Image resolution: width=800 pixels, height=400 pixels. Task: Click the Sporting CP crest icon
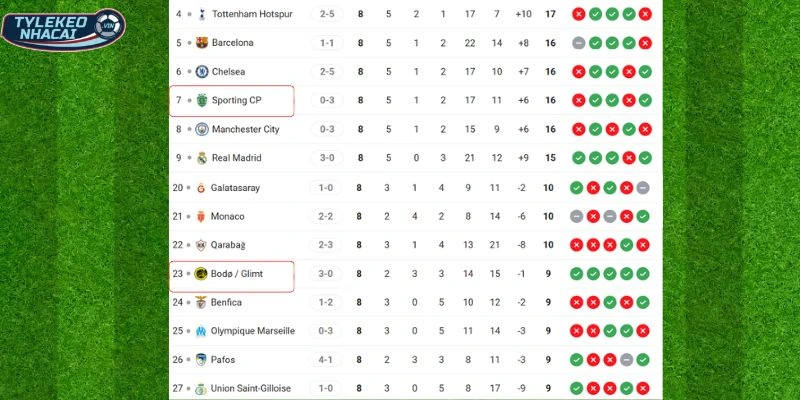tap(202, 101)
